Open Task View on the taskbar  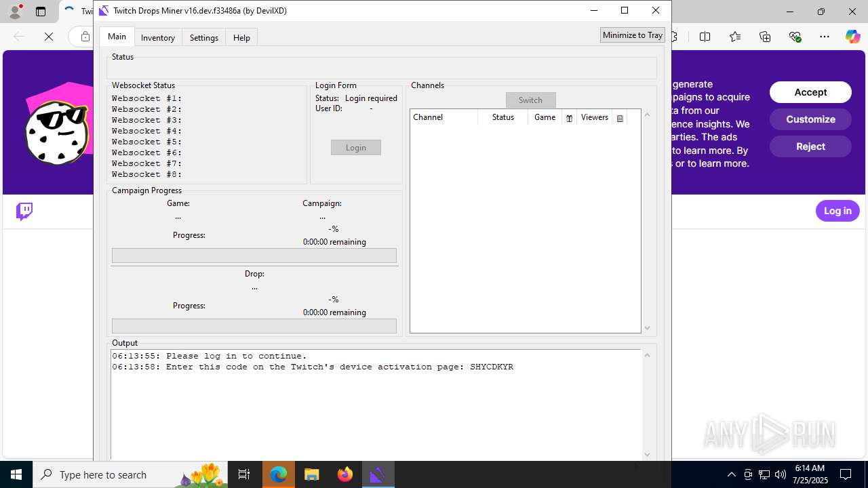coord(244,474)
